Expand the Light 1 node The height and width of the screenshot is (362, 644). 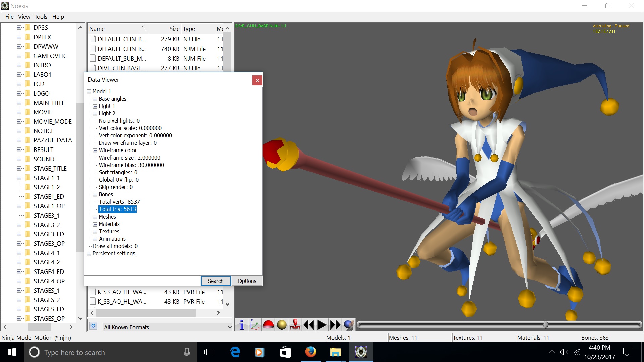pos(95,106)
